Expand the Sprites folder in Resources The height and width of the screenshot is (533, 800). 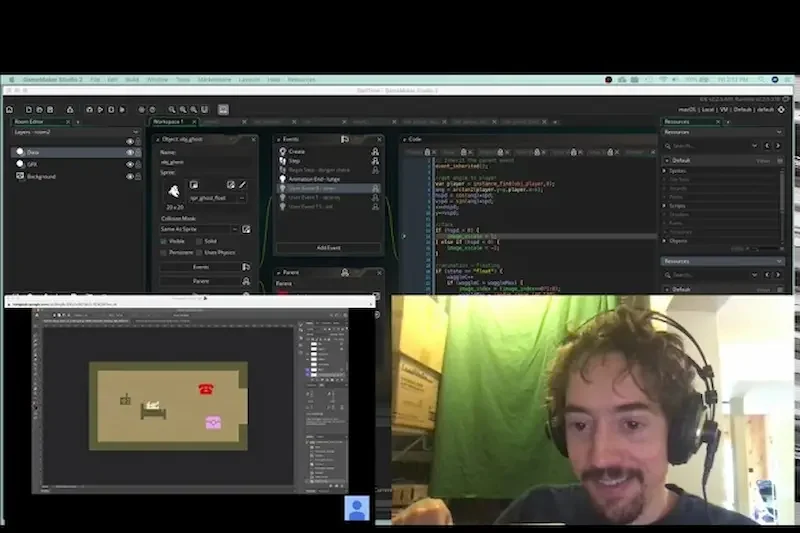(x=664, y=171)
